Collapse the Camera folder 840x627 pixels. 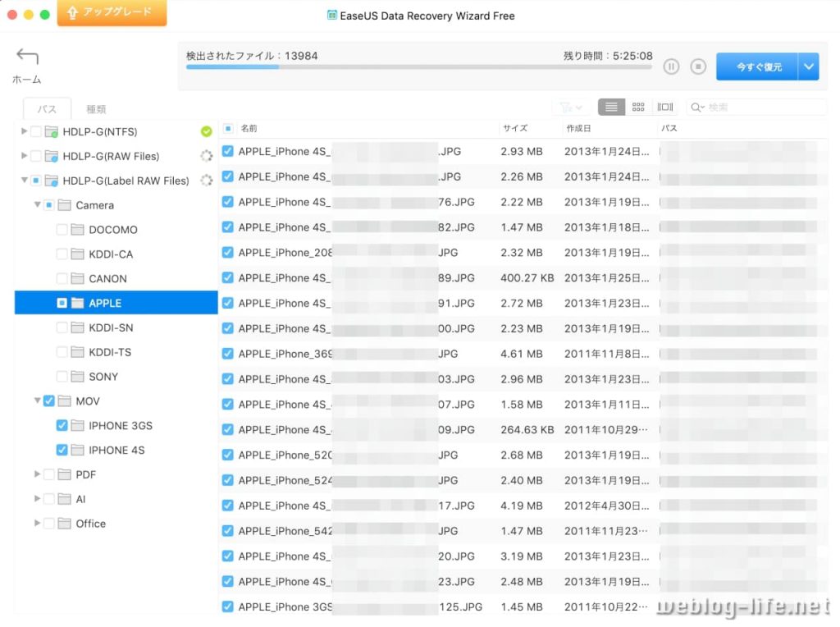(37, 204)
